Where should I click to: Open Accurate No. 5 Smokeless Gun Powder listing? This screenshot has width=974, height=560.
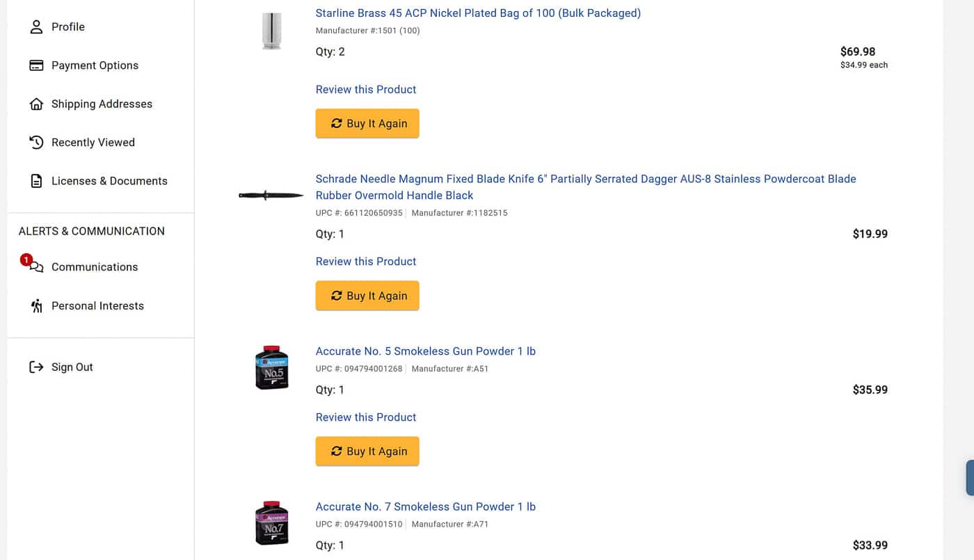[425, 351]
